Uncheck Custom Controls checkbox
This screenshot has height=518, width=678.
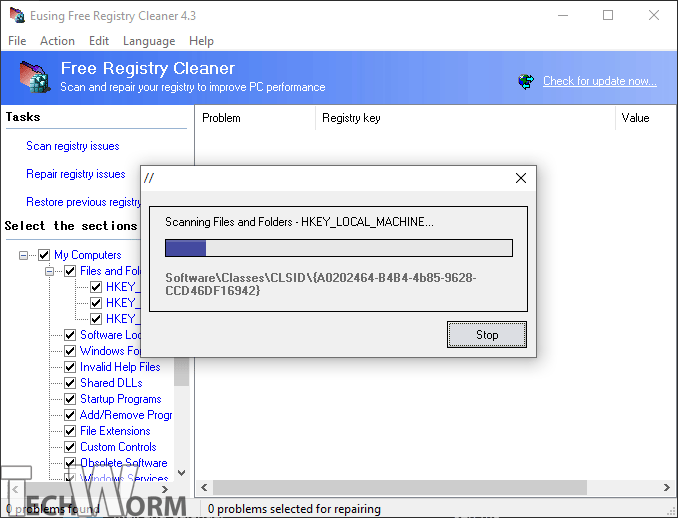(x=70, y=447)
